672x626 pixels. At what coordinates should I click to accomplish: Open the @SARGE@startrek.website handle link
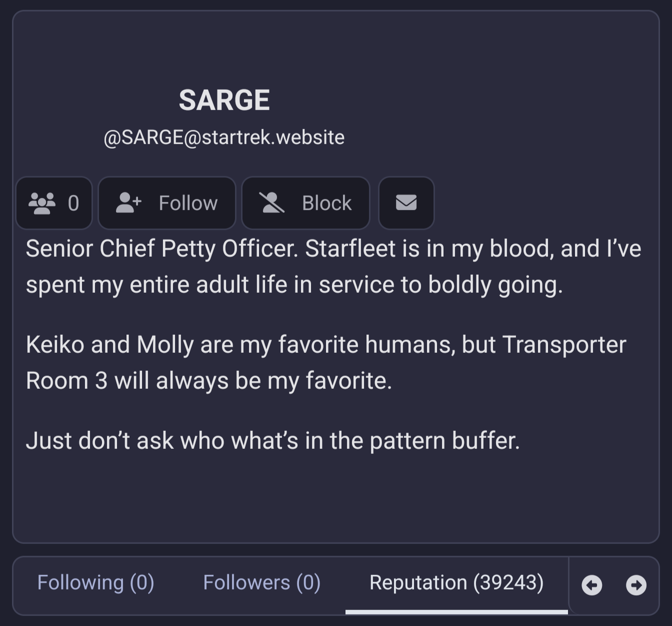point(224,137)
